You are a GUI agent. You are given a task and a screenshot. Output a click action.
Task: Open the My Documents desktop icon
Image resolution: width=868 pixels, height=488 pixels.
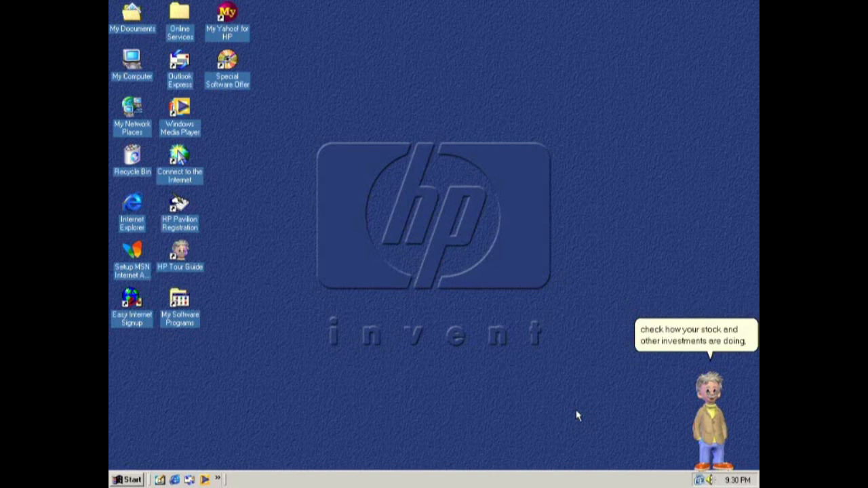point(132,18)
